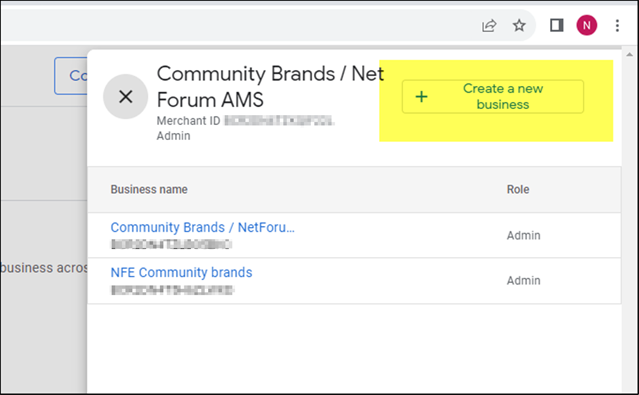Click the scrollbar up arrow
Screen dimensions: 639x395
[x=630, y=55]
